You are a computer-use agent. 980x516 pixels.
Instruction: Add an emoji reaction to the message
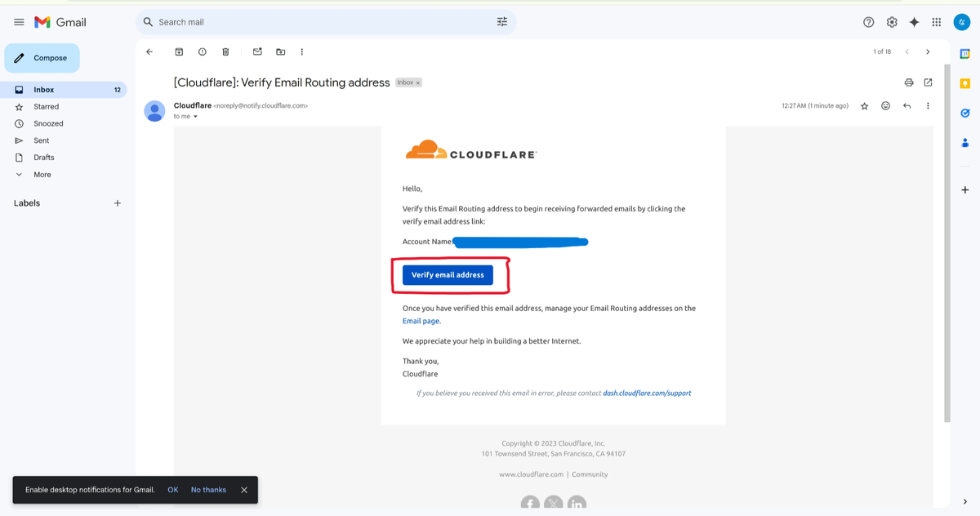coord(886,106)
